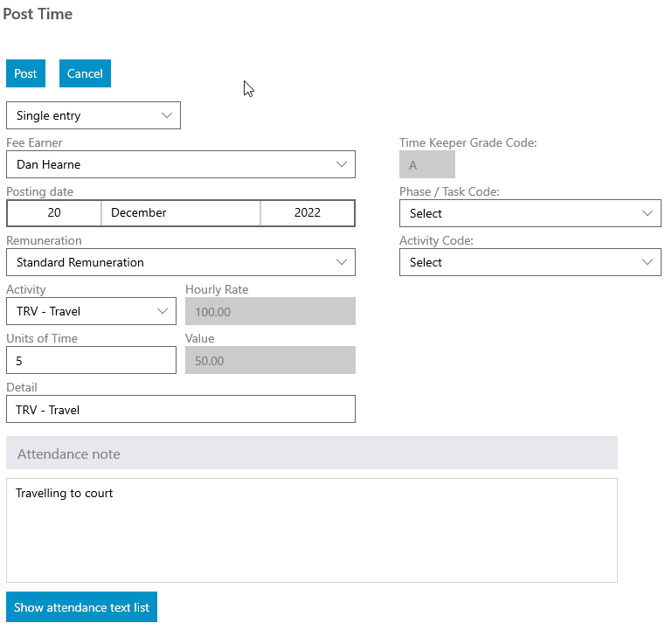Click the Units of Time field
The image size is (672, 630).
[x=91, y=360]
